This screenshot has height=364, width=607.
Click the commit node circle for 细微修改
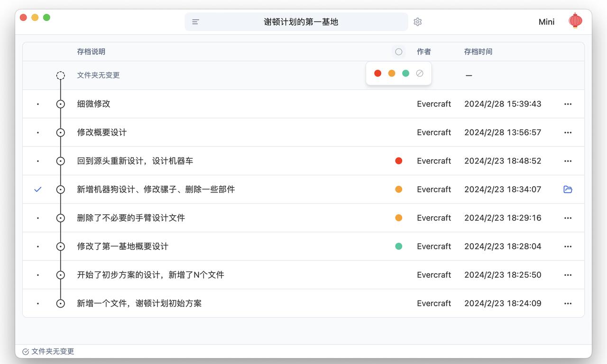[x=60, y=104]
